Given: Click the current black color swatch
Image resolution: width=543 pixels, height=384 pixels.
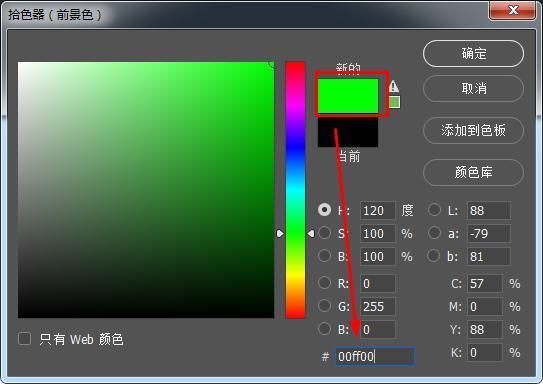Looking at the screenshot, I should tap(348, 132).
